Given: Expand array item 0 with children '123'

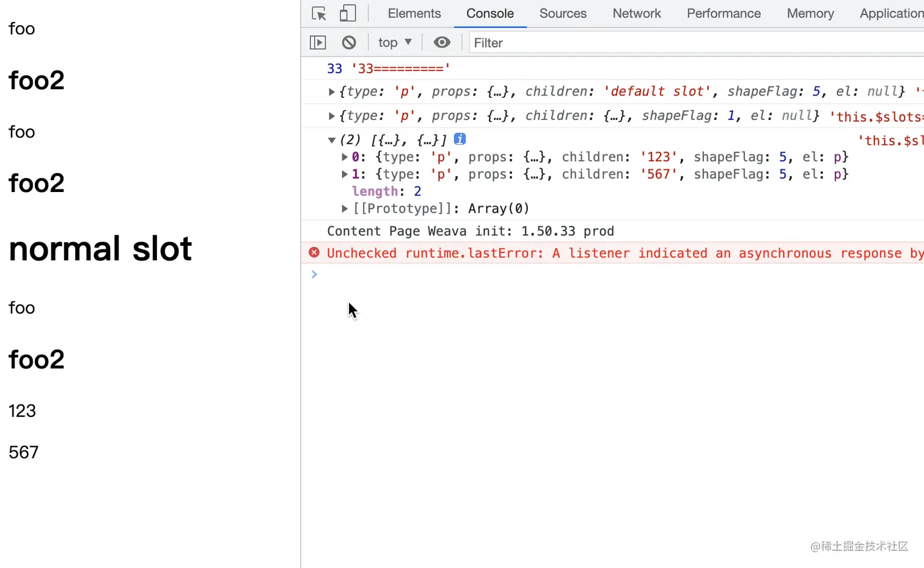Looking at the screenshot, I should pyautogui.click(x=345, y=157).
